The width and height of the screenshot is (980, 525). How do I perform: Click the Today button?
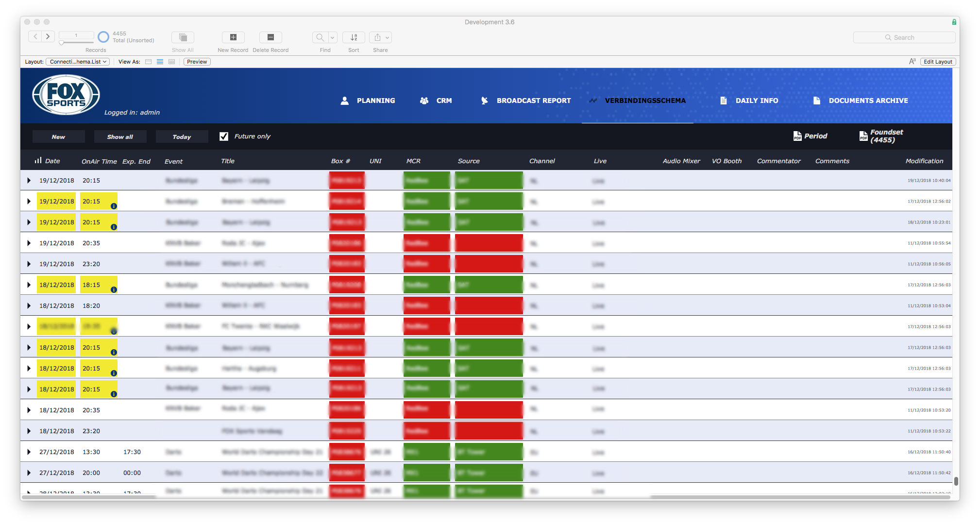182,136
